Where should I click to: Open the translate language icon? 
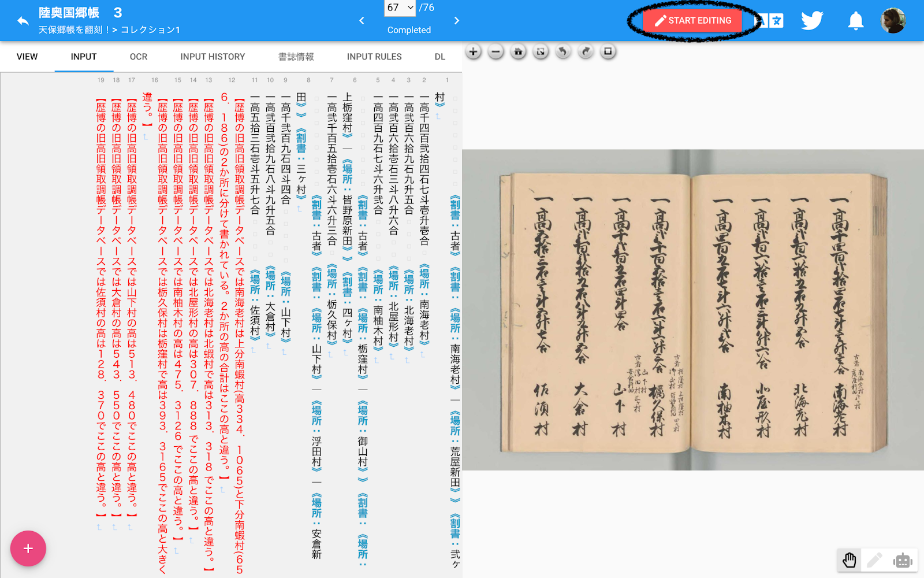tap(770, 21)
